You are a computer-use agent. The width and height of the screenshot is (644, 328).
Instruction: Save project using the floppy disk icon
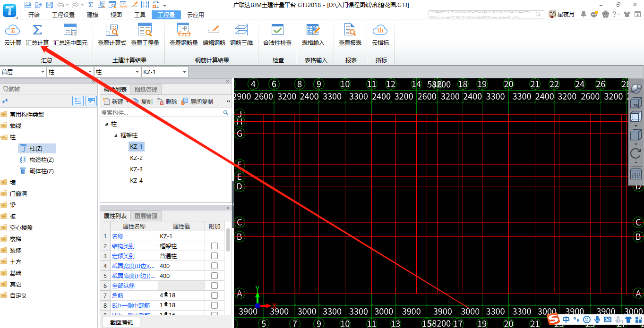(x=50, y=5)
